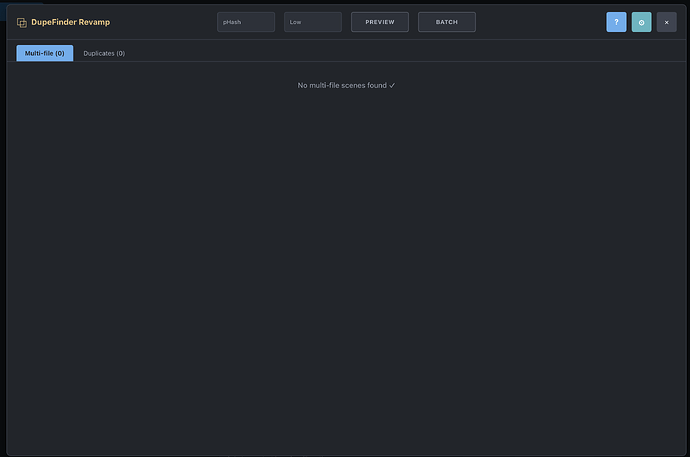
Task: Change matching method from pHash
Action: tap(246, 22)
